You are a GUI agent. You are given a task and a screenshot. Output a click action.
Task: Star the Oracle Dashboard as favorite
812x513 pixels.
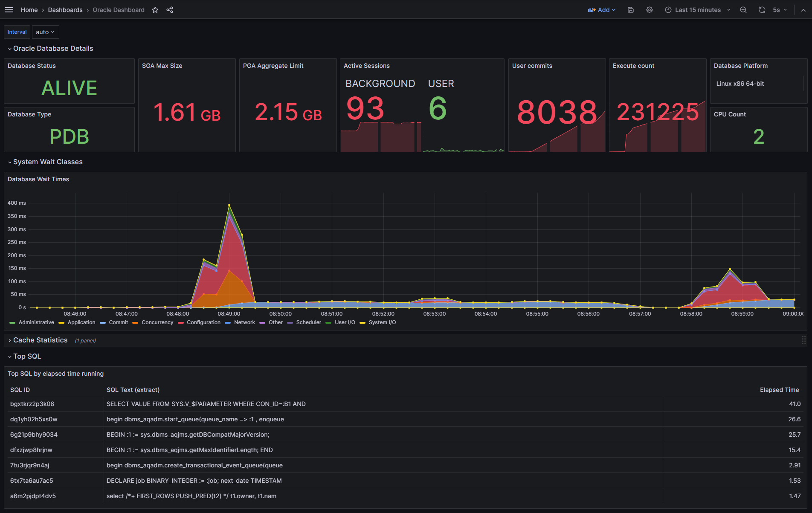pyautogui.click(x=155, y=10)
